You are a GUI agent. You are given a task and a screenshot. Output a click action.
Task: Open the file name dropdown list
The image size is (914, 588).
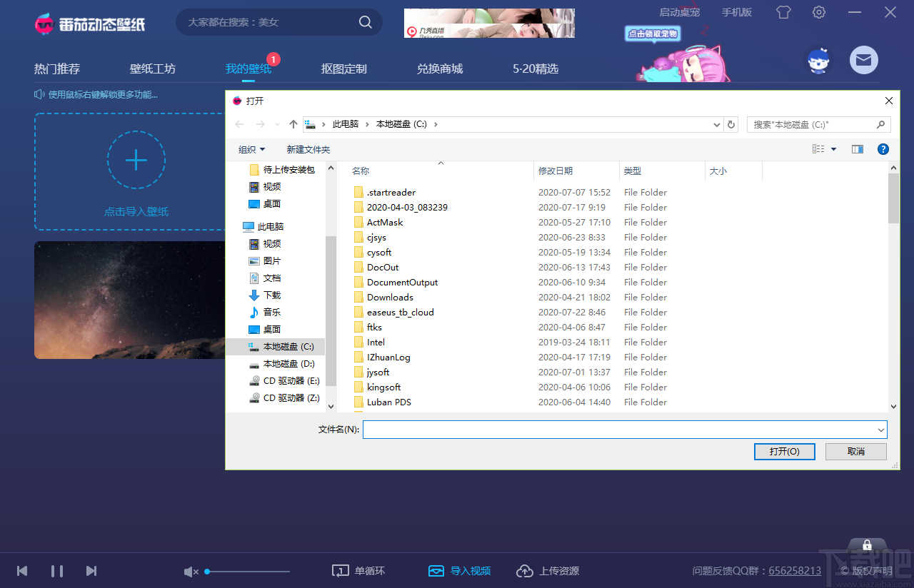click(880, 430)
